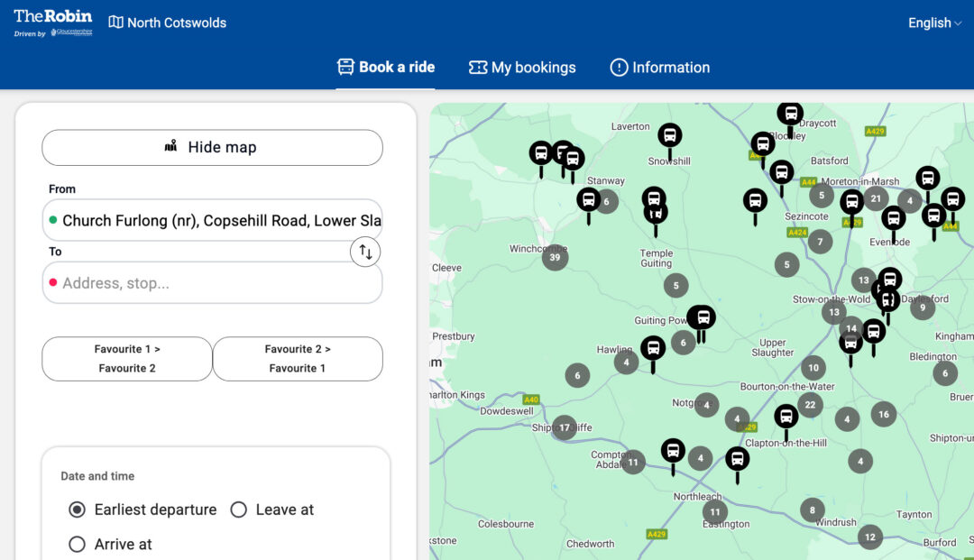Open the 9-stop cluster near Daylesford

923,308
